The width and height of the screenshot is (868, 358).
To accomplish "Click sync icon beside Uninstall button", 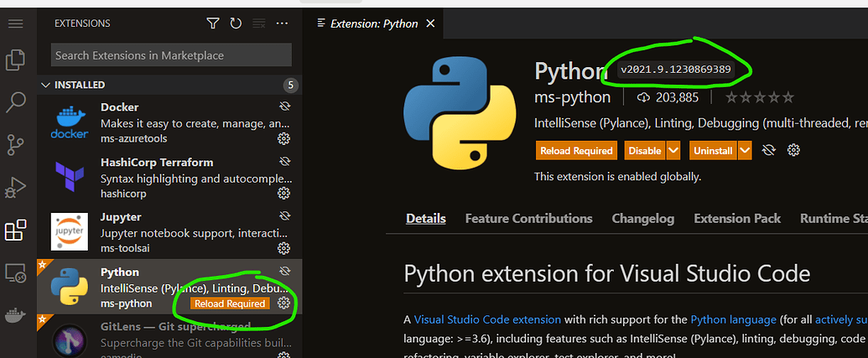I will 768,150.
